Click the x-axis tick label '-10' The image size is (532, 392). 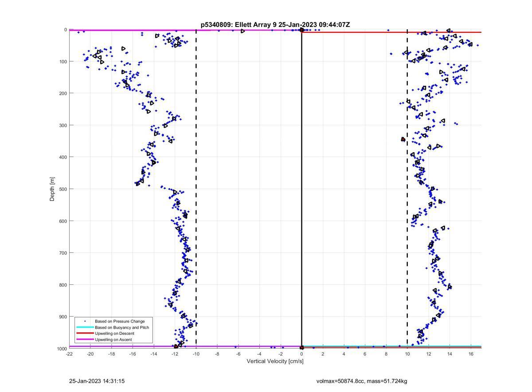coord(196,354)
